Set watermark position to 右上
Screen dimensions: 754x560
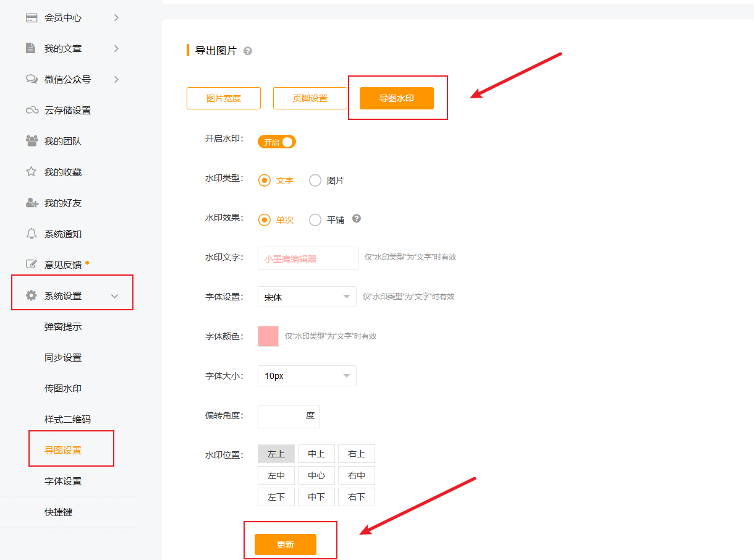(x=357, y=454)
